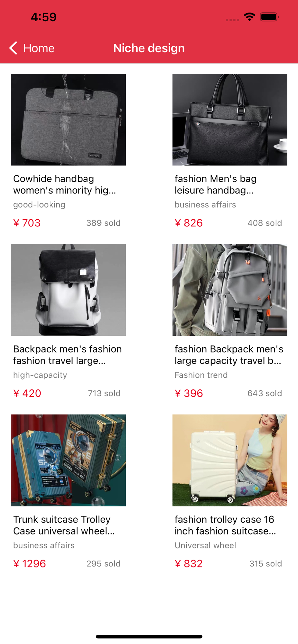Tap the home indicator bar at bottom
The width and height of the screenshot is (298, 644).
point(149,637)
